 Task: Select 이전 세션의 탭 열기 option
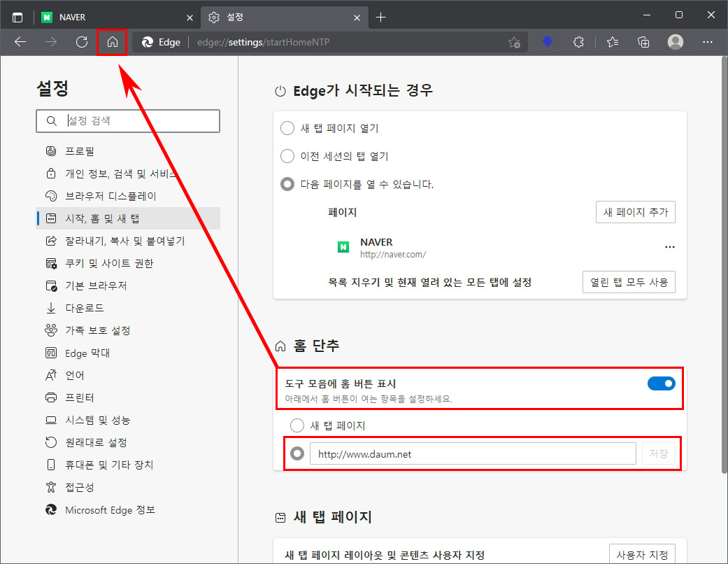287,156
